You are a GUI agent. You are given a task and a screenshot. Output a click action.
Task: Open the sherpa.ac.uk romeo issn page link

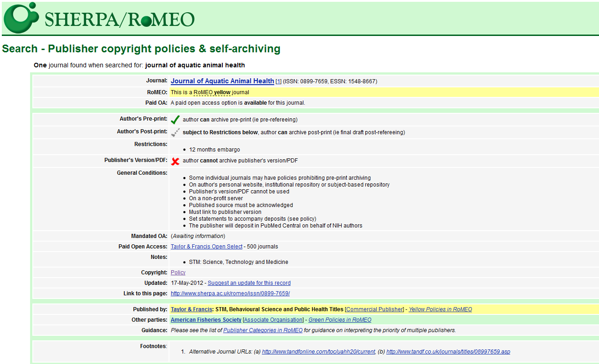tap(230, 293)
